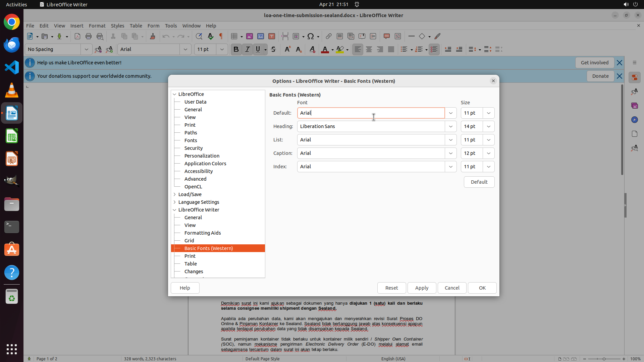Click the Strikethrough formatting icon
Image resolution: width=644 pixels, height=362 pixels.
tap(273, 49)
